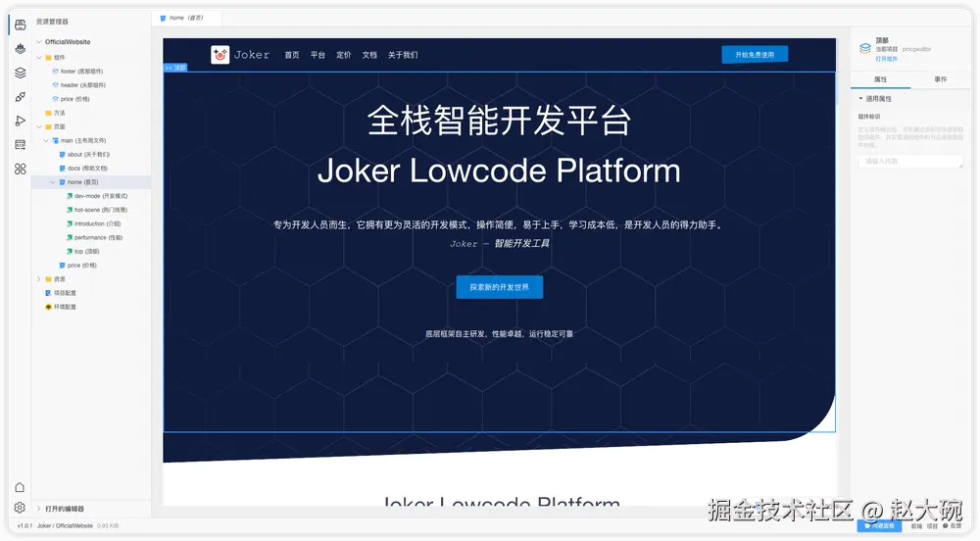This screenshot has width=980, height=541.
Task: Collapse the OfficialWebsite root node
Action: pos(39,42)
